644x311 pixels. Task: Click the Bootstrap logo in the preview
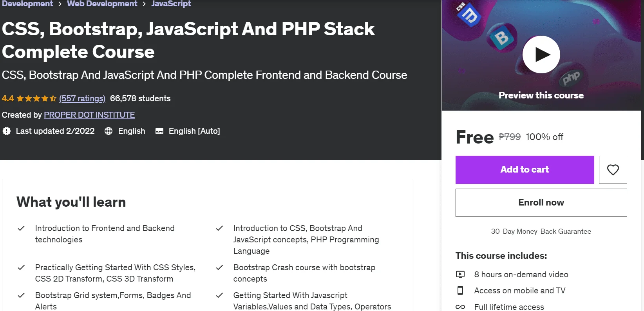502,38
